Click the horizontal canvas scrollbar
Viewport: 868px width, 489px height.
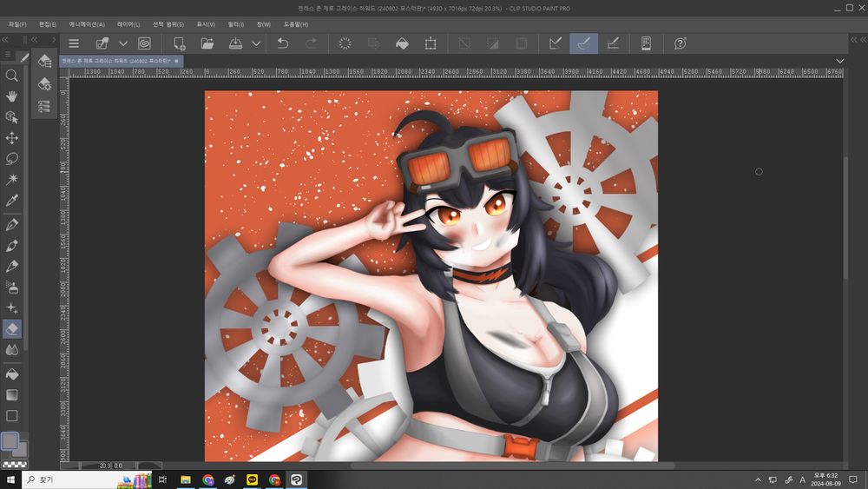point(512,466)
